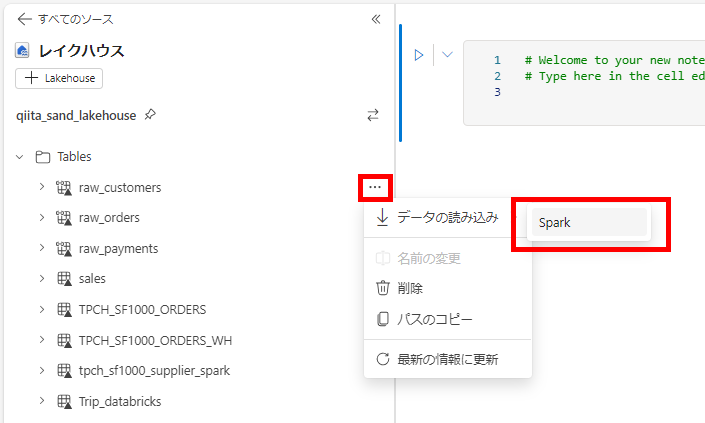This screenshot has height=423, width=705.
Task: Select Spark in the load data submenu
Action: tap(589, 223)
